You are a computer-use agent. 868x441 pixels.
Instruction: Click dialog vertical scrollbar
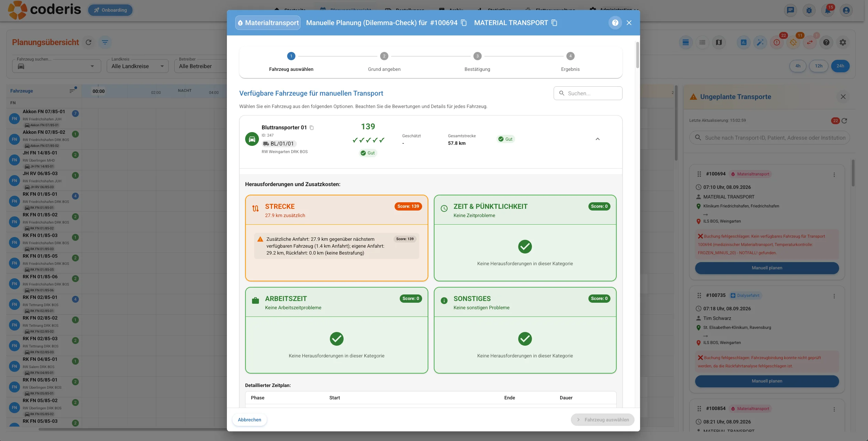(638, 55)
